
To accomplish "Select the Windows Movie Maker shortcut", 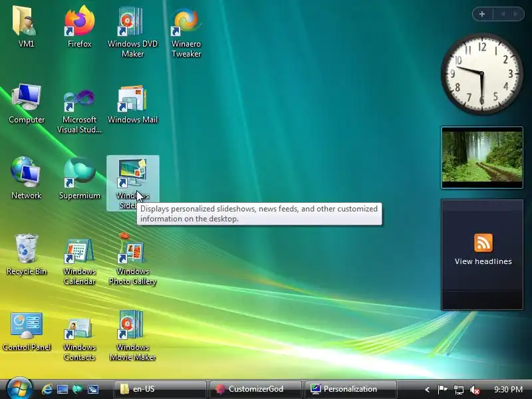I will pos(132,336).
